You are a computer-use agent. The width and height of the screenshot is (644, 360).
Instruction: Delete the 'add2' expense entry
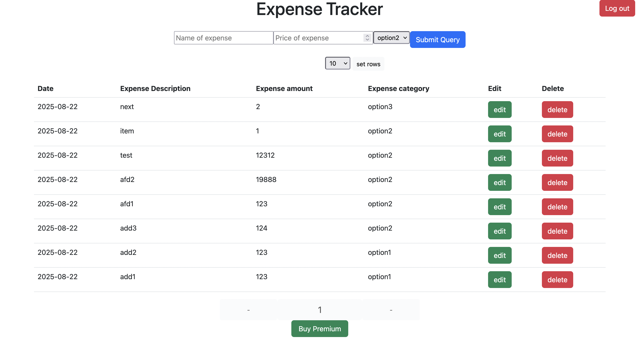[557, 255]
